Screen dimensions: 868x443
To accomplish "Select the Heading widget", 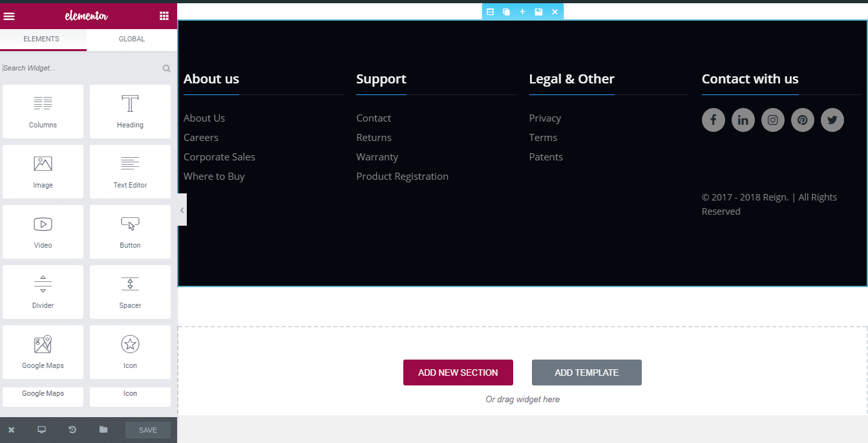I will (x=130, y=111).
